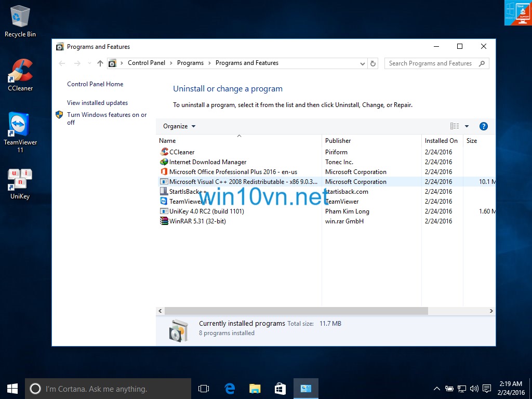Select the Piriform publisher cell
This screenshot has height=399, width=532.
pyautogui.click(x=336, y=152)
